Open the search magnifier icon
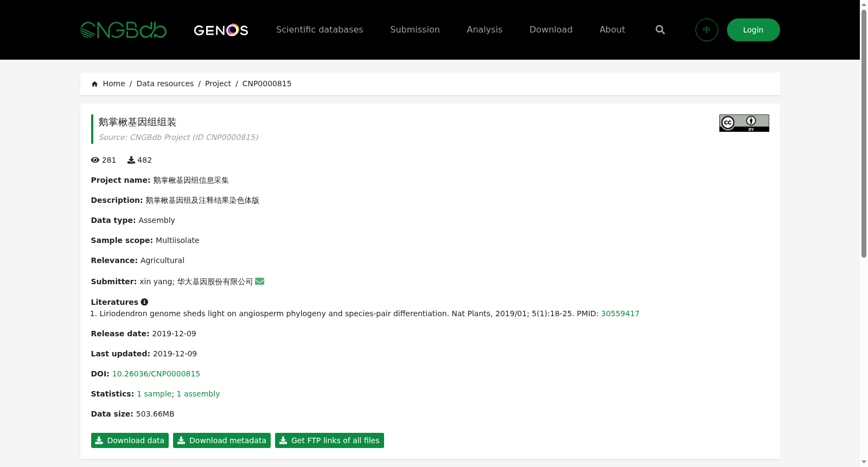This screenshot has height=467, width=868. (x=660, y=30)
